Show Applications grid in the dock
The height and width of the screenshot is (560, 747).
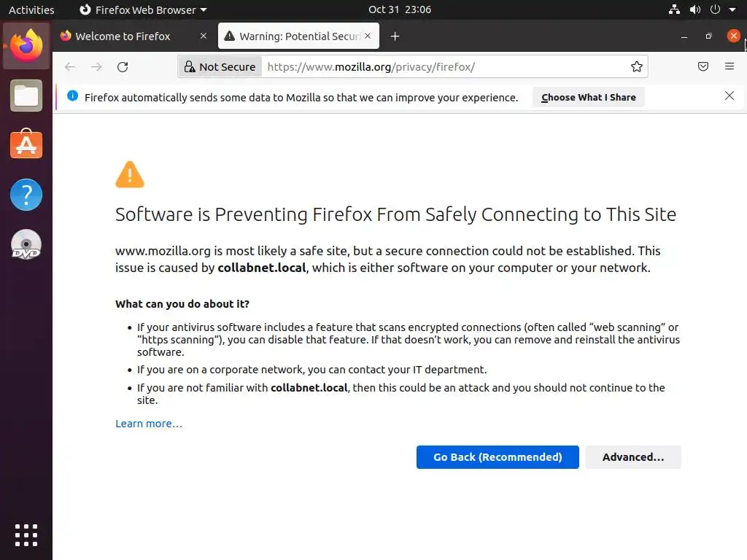26,534
